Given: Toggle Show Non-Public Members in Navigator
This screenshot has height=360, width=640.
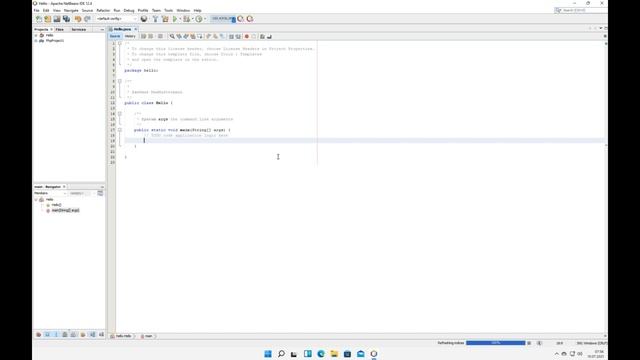Looking at the screenshot, I should click(x=64, y=335).
